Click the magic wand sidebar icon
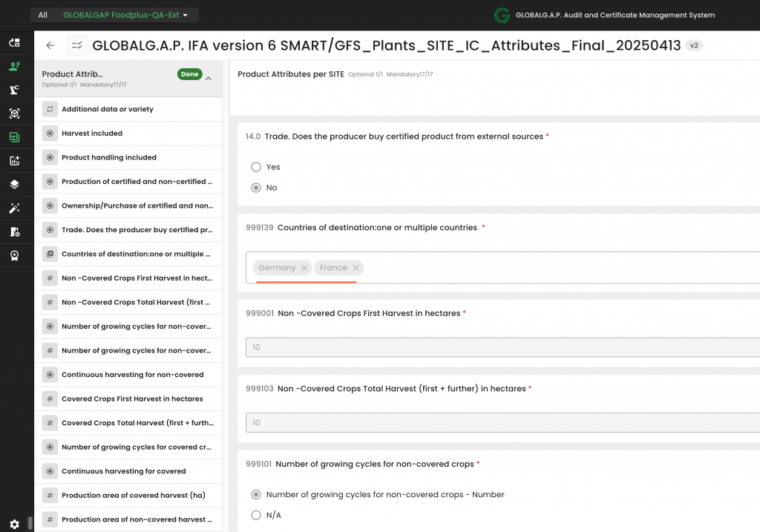760x532 pixels. coord(14,208)
